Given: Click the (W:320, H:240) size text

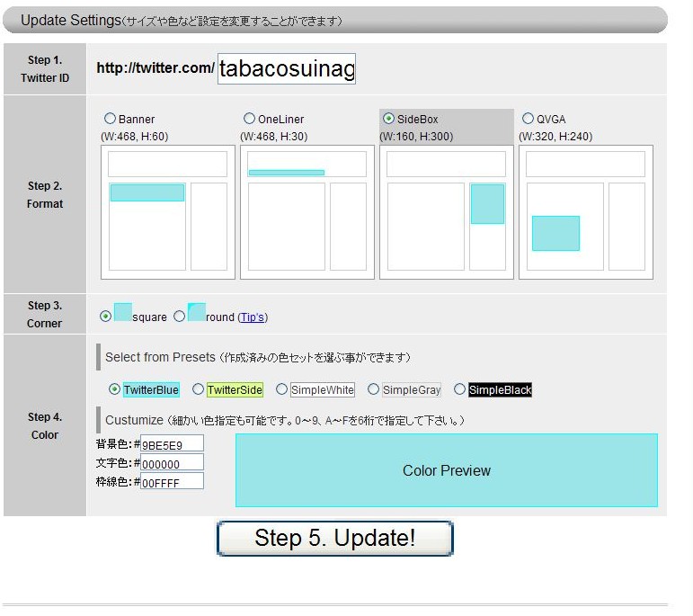Looking at the screenshot, I should point(555,136).
